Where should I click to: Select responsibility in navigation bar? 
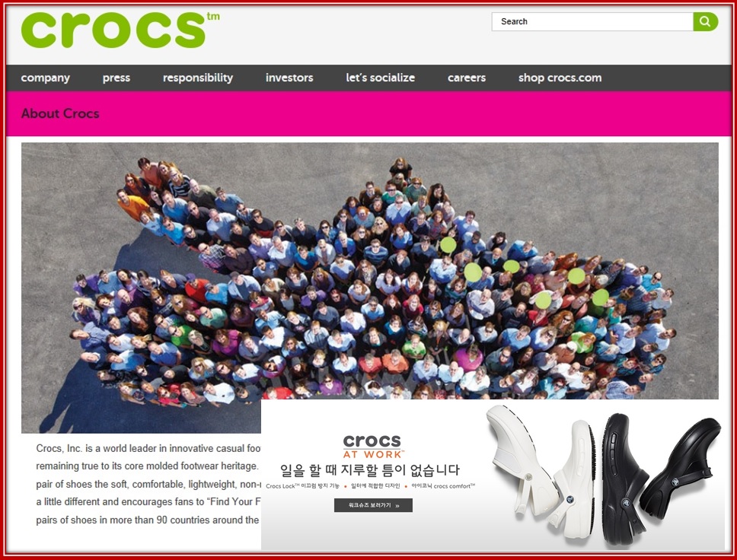pos(198,78)
